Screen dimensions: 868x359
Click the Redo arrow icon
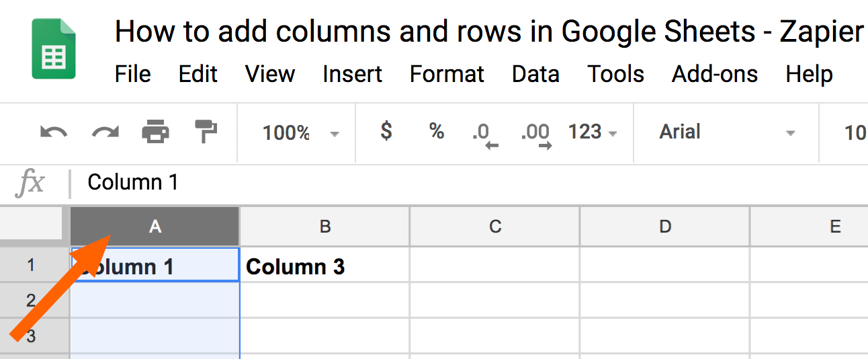(x=105, y=132)
